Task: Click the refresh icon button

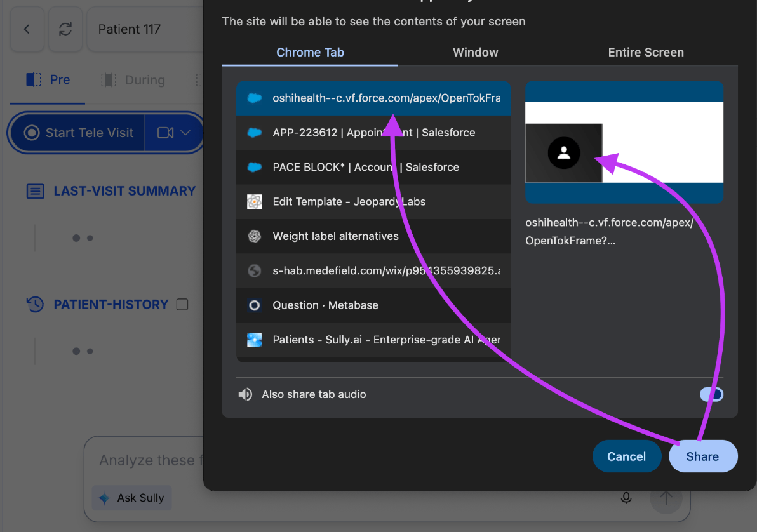Action: point(65,29)
